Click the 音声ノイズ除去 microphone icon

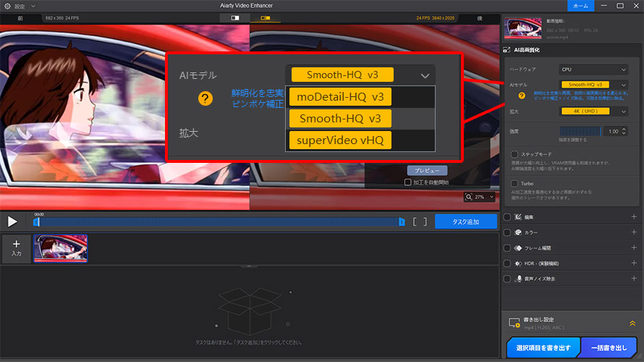click(x=519, y=279)
